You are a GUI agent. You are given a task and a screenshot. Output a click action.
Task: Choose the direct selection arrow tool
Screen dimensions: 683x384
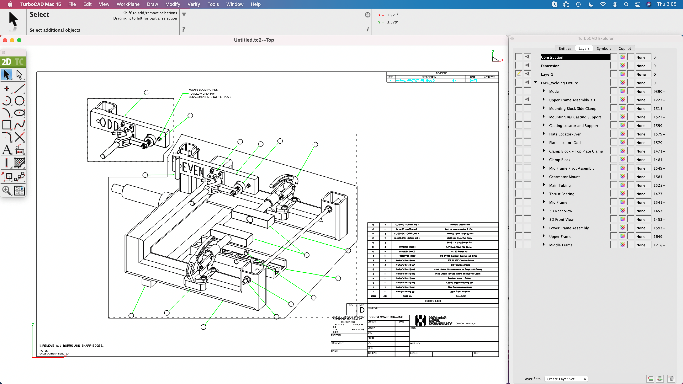[x=19, y=75]
